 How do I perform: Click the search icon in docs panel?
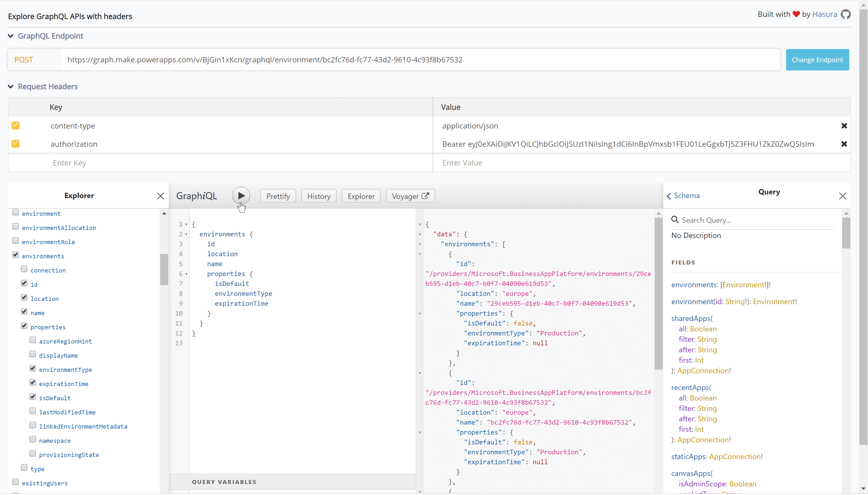(675, 220)
